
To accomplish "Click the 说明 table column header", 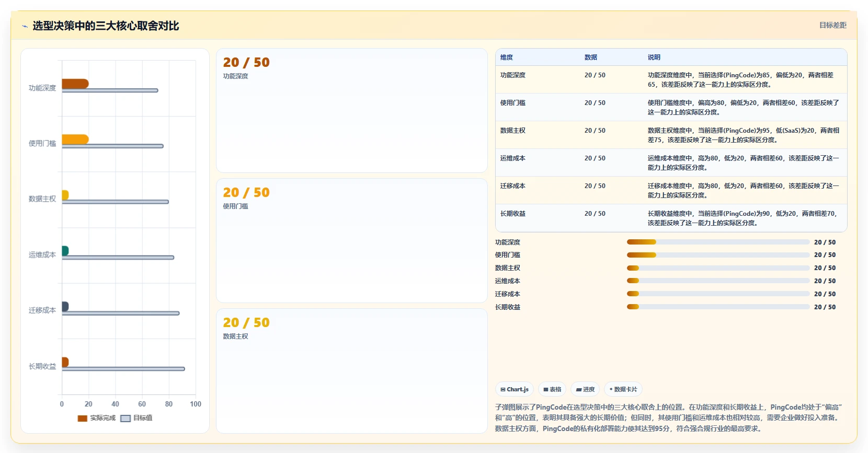I will point(654,57).
